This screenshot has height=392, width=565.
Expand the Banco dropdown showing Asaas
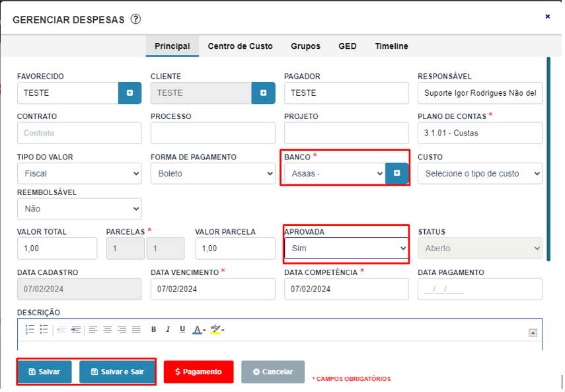pyautogui.click(x=335, y=173)
